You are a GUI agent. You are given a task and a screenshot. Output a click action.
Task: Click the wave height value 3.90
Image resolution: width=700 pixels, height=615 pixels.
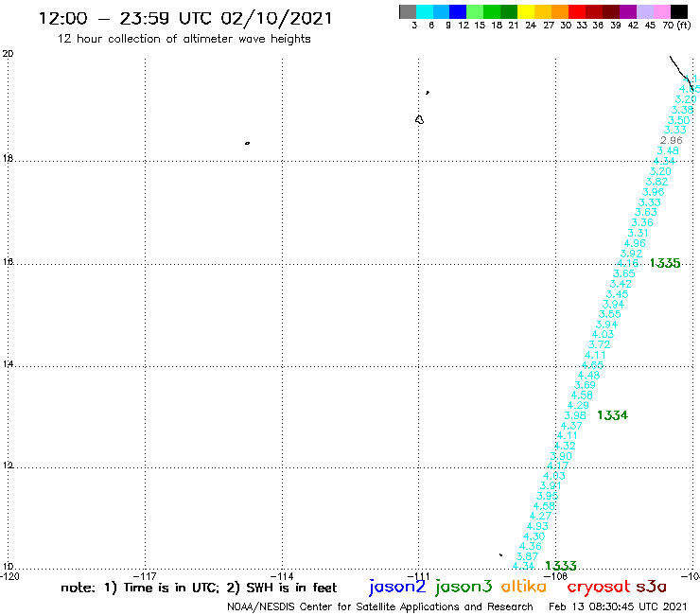click(x=561, y=456)
